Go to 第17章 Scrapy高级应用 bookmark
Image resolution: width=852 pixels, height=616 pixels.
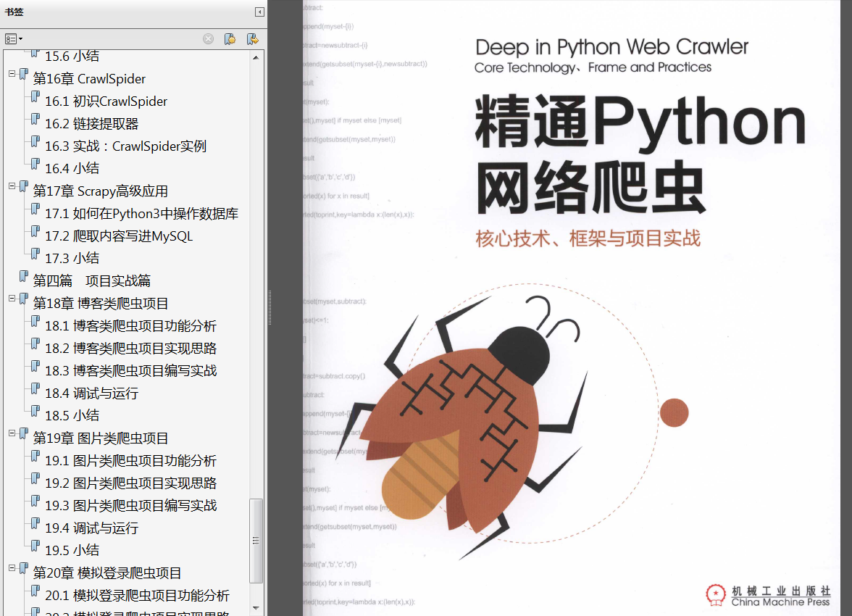point(101,191)
